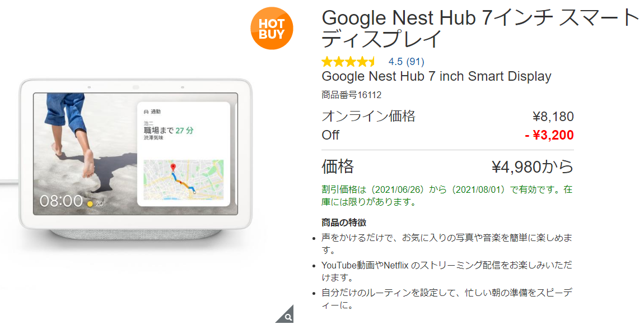Click the online price ¥8,180
Image resolution: width=644 pixels, height=324 pixels.
coord(553,117)
